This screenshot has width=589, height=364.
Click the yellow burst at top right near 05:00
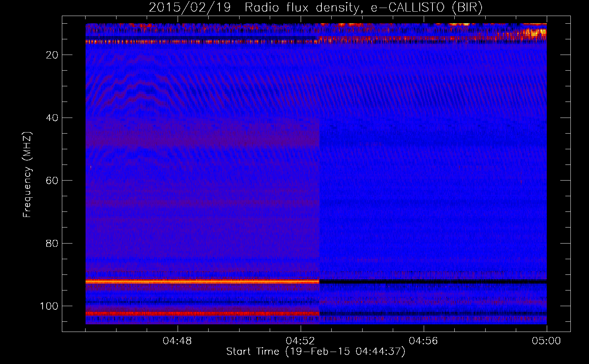pyautogui.click(x=534, y=33)
